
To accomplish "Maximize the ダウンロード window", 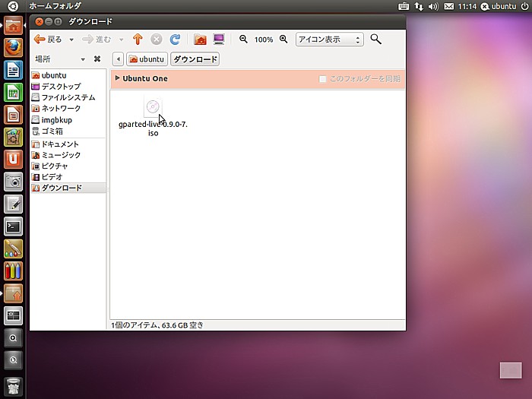I will point(58,22).
